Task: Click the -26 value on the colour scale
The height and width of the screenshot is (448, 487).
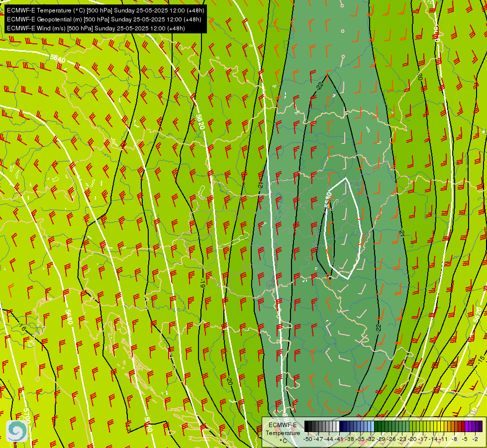Action: [391, 439]
